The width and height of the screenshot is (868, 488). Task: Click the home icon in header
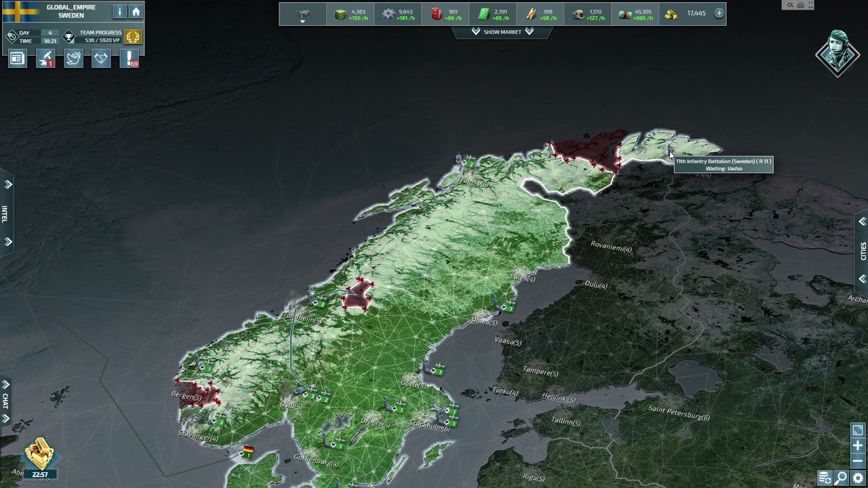point(136,12)
